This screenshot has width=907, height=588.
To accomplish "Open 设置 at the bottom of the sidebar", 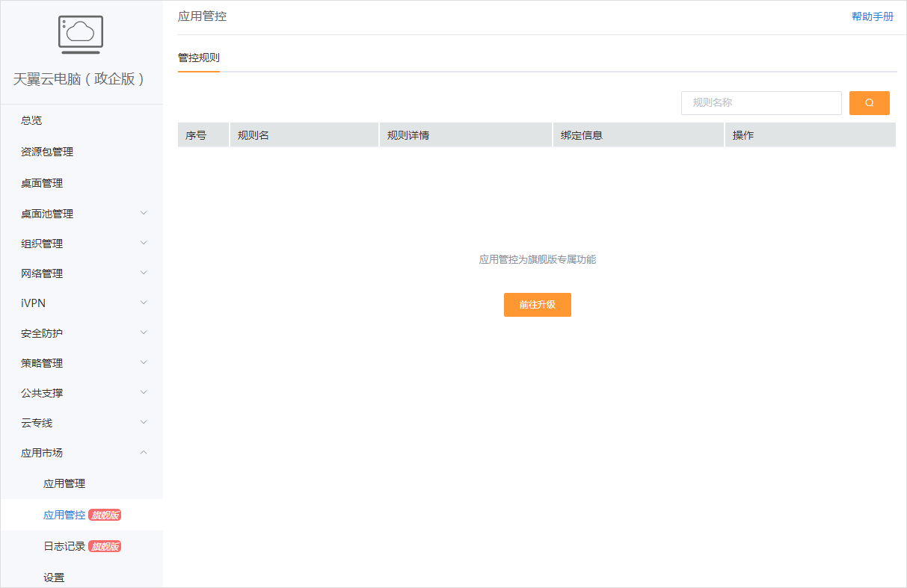I will click(54, 577).
